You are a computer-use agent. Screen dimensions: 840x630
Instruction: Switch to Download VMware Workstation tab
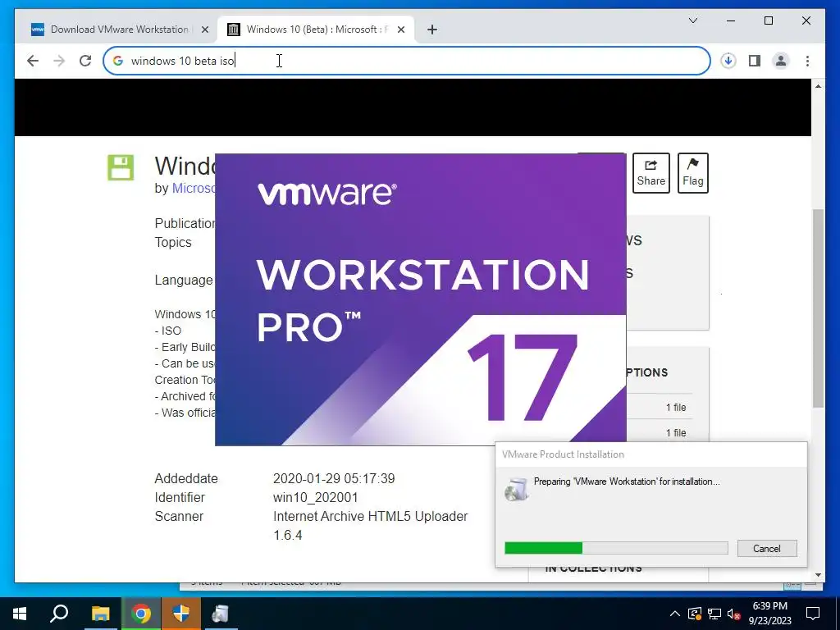click(x=118, y=30)
